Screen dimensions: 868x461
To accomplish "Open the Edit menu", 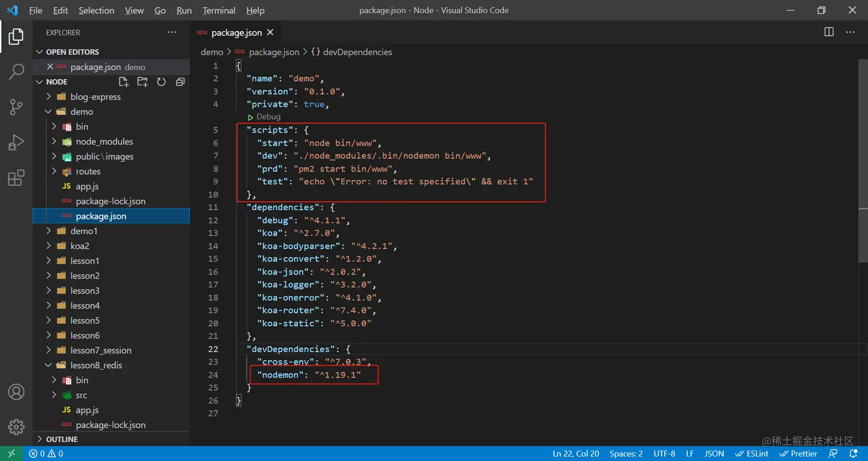I will [60, 10].
